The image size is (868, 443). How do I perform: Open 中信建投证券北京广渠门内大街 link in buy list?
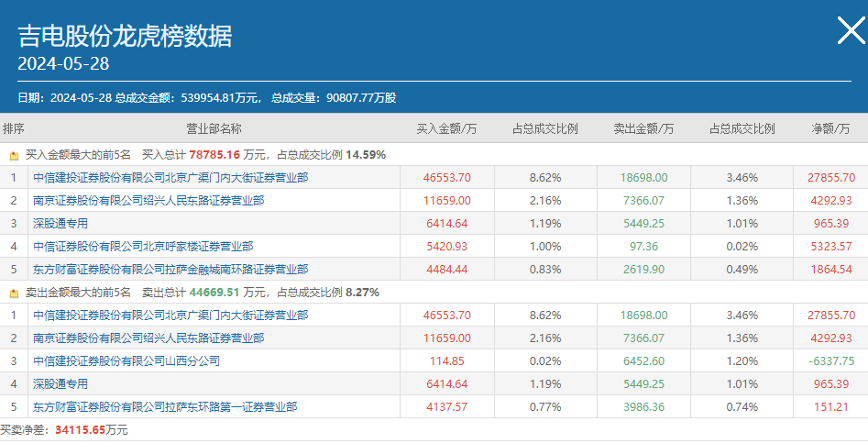coord(170,178)
